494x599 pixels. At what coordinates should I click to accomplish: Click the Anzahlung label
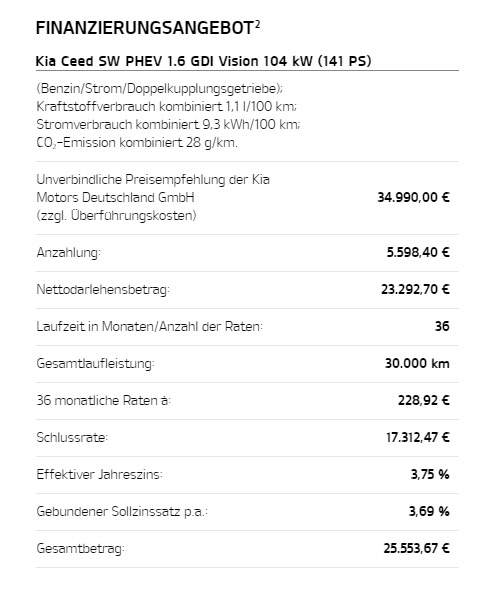(x=69, y=253)
